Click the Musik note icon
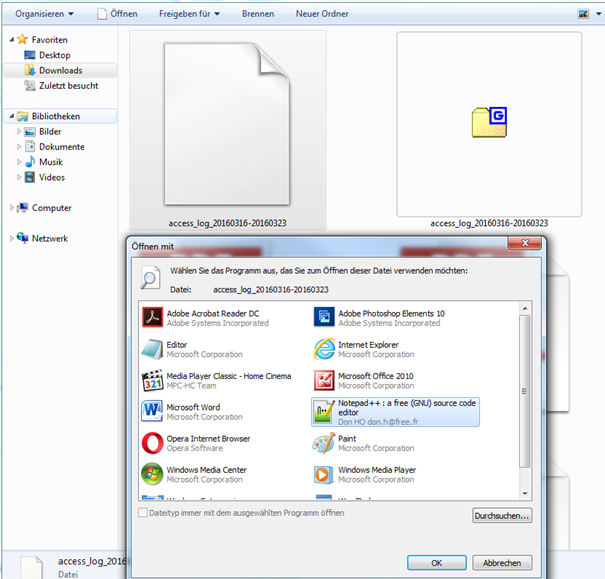Image resolution: width=605 pixels, height=579 pixels. 30,162
